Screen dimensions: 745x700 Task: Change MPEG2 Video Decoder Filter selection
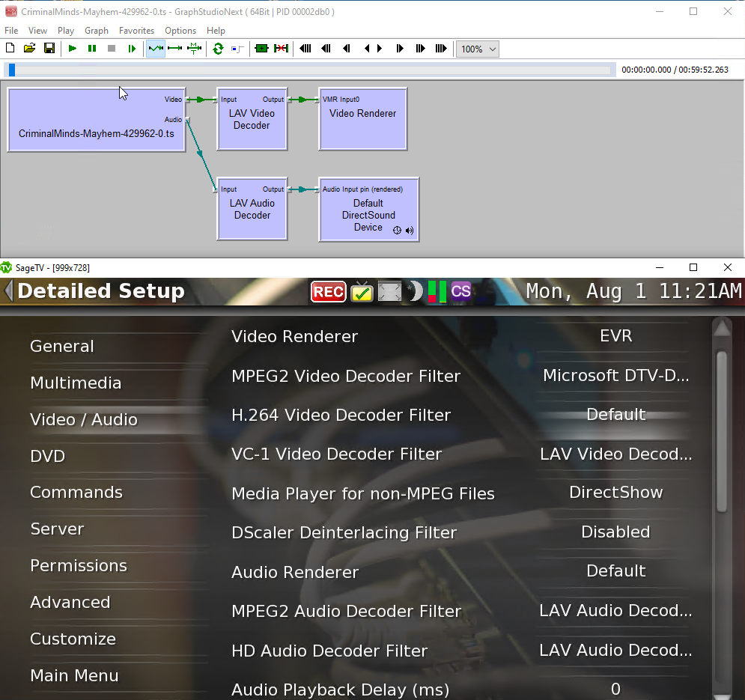pos(615,376)
